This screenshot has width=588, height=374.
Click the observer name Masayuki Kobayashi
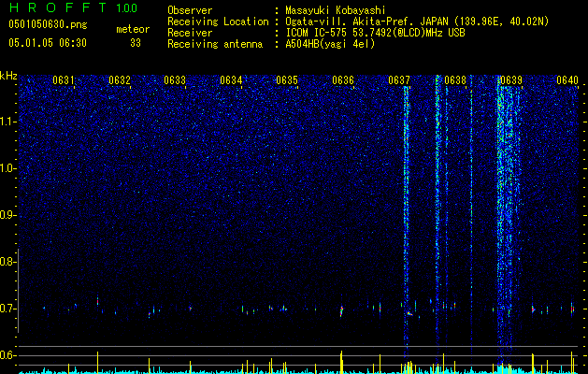point(336,10)
